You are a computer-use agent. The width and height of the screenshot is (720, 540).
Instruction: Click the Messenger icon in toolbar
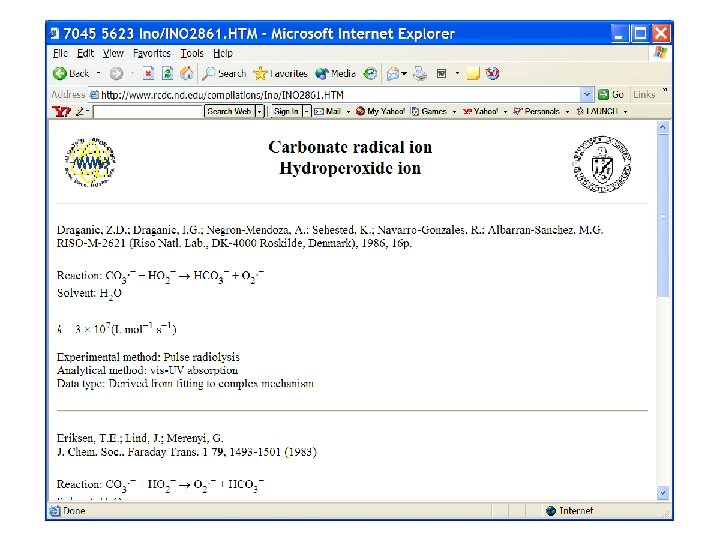(x=492, y=73)
